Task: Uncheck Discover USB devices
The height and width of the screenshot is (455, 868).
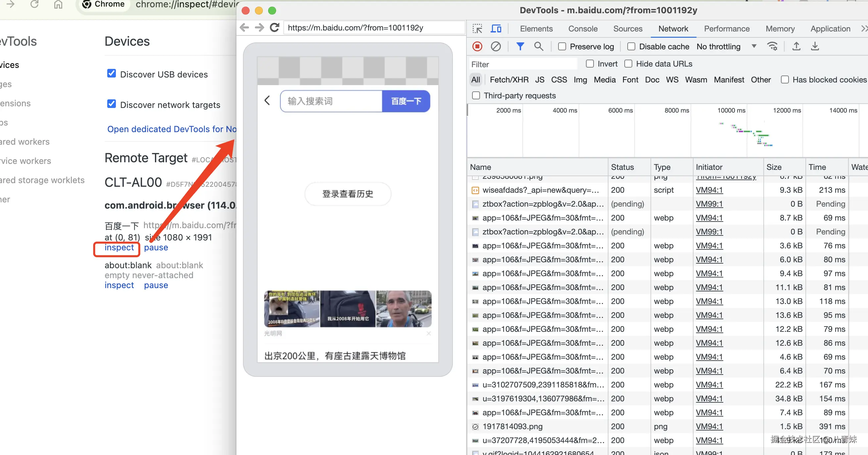Action: [112, 74]
